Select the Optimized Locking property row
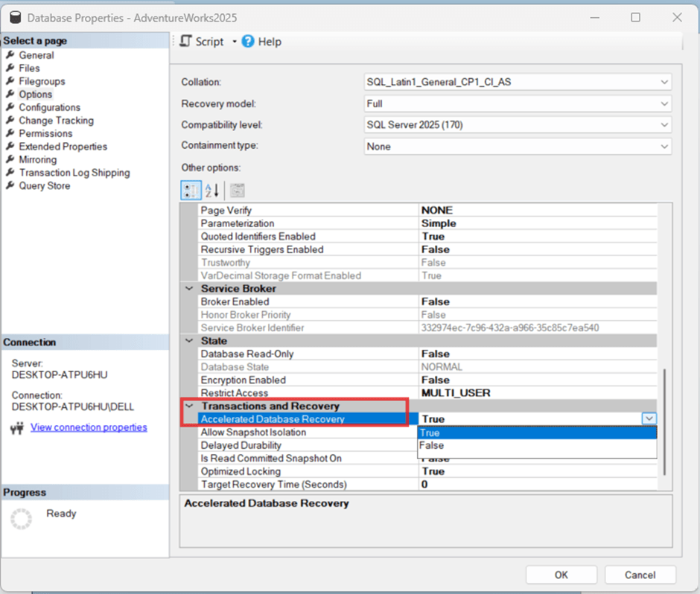Viewport: 700px width, 594px height. pos(427,471)
